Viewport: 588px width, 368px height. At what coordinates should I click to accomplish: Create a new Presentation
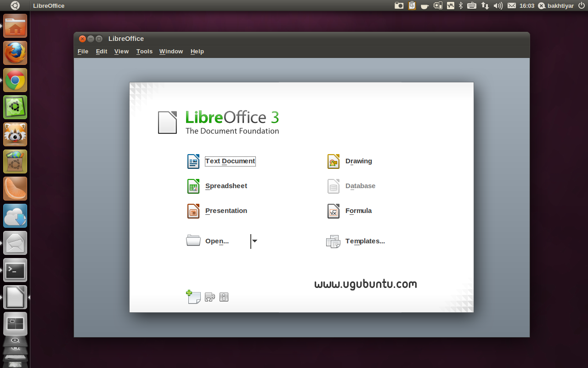(226, 211)
